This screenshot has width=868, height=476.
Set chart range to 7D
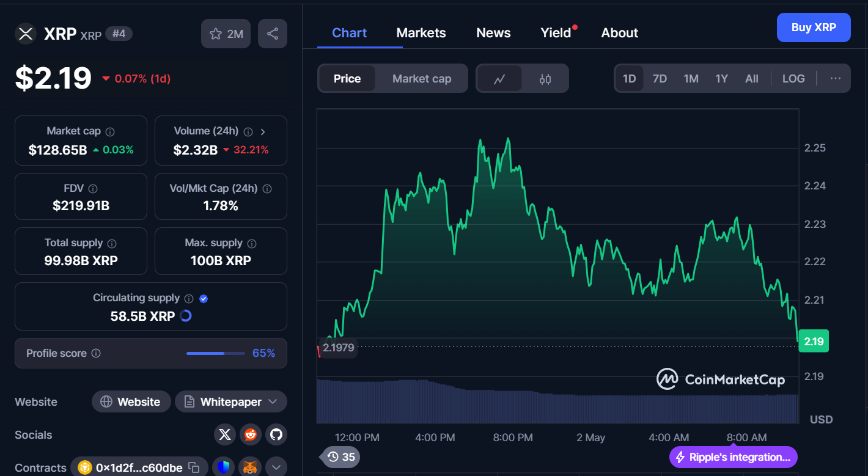[x=660, y=78]
